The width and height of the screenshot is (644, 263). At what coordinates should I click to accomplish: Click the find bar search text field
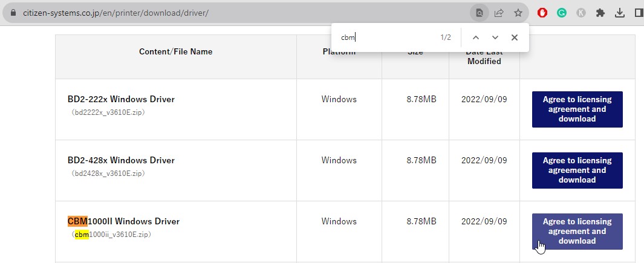[x=387, y=37]
